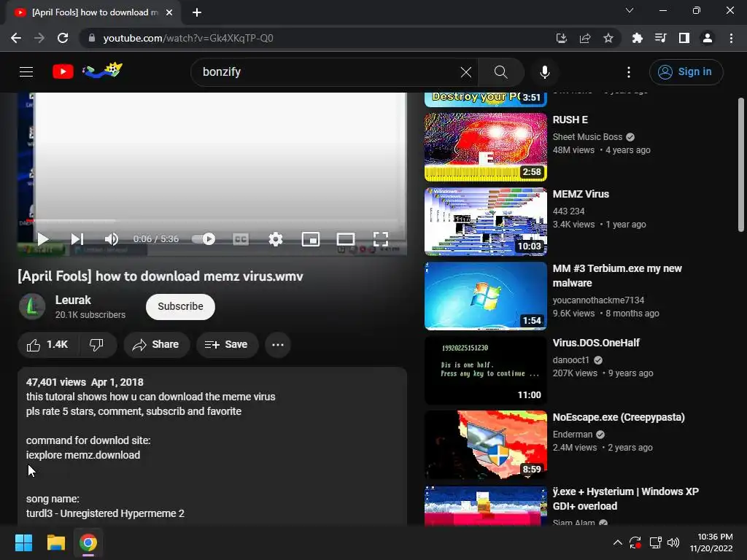Open more actions ellipsis under video
The width and height of the screenshot is (747, 560).
pos(278,345)
